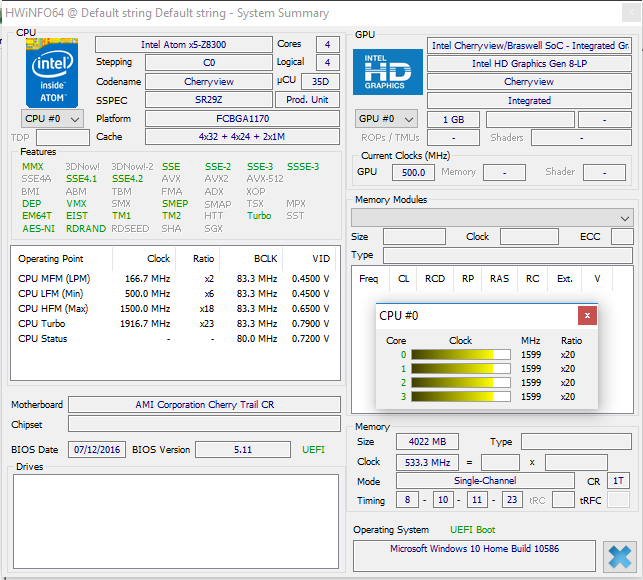
Task: Click the µCU 35D field
Action: coord(320,81)
